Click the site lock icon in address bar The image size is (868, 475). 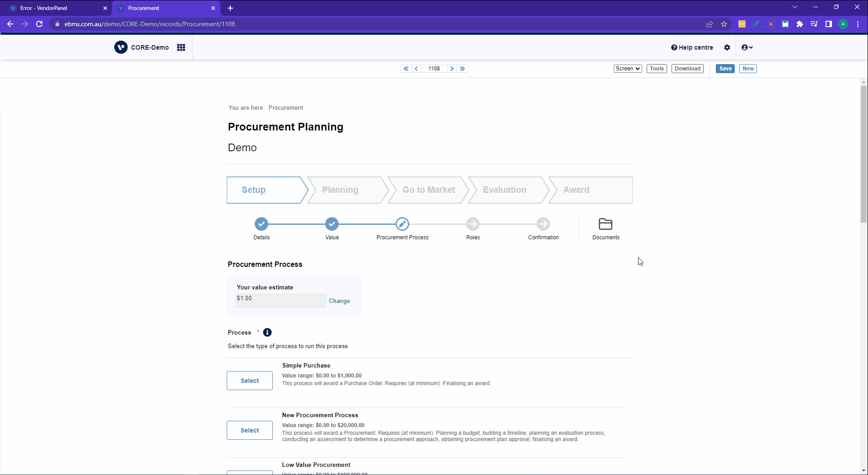pyautogui.click(x=57, y=24)
